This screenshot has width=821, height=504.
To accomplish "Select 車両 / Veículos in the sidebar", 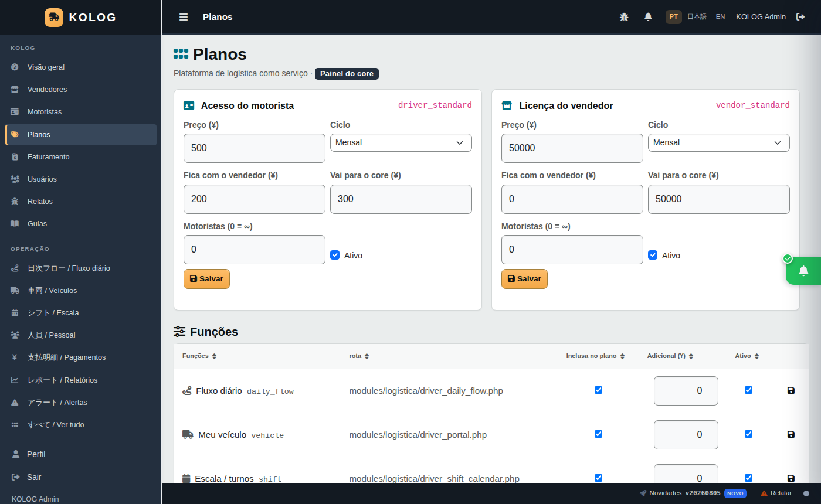I will point(81,291).
